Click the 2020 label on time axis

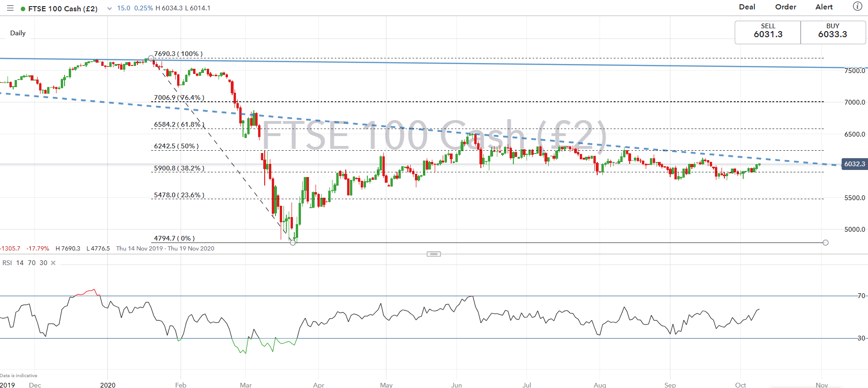pos(108,385)
